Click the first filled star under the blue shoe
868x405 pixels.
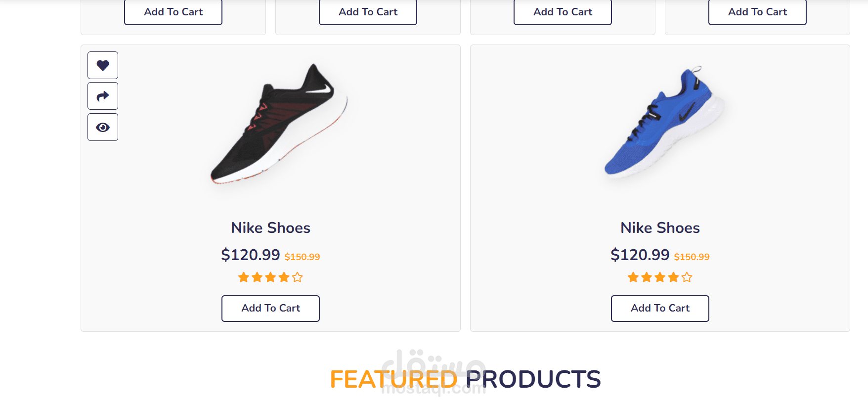tap(633, 277)
